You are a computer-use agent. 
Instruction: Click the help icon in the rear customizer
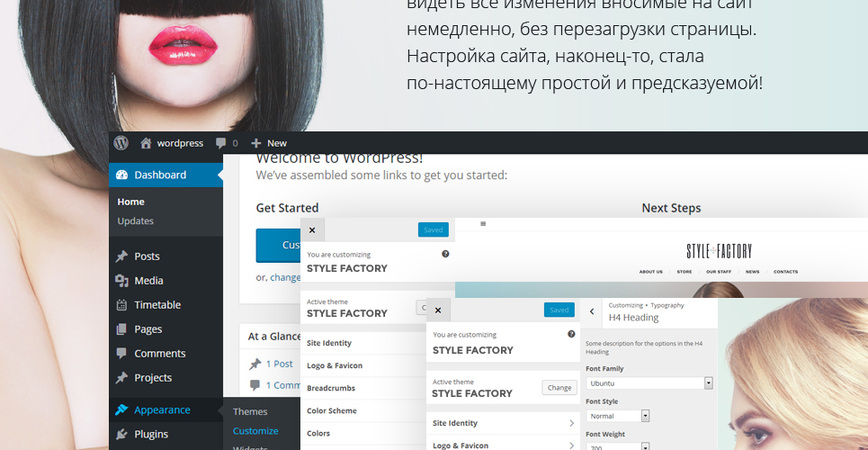point(445,254)
